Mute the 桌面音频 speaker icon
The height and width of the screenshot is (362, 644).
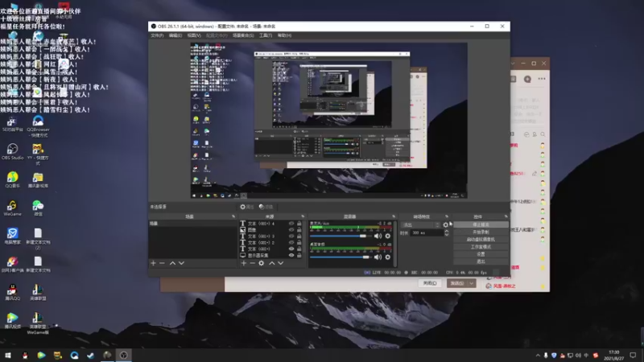[x=378, y=257]
